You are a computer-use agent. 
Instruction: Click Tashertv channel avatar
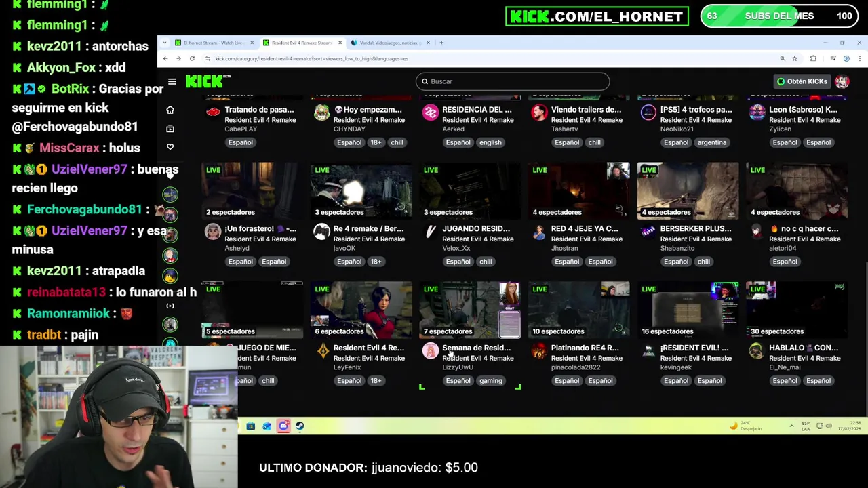539,113
